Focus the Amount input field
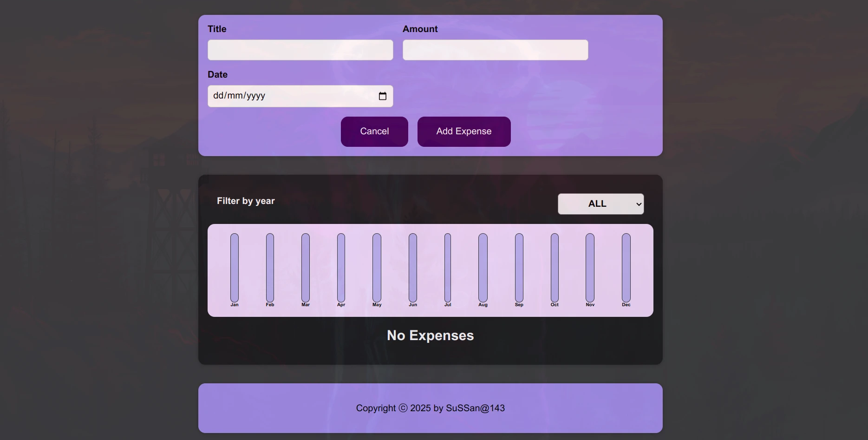868x440 pixels. click(x=496, y=50)
